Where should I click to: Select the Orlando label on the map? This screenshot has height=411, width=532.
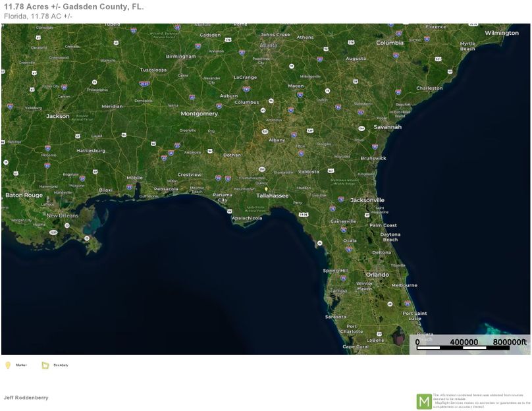[x=377, y=274]
